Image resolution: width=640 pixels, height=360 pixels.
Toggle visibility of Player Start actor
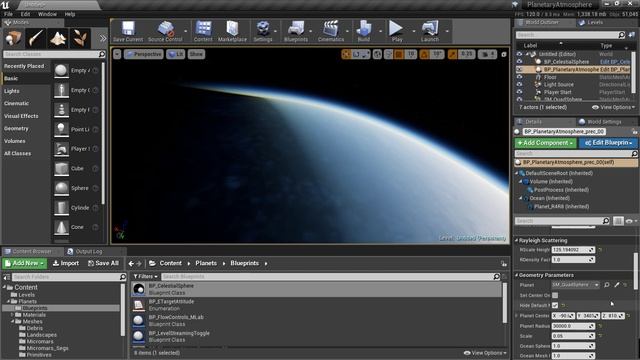[x=519, y=92]
